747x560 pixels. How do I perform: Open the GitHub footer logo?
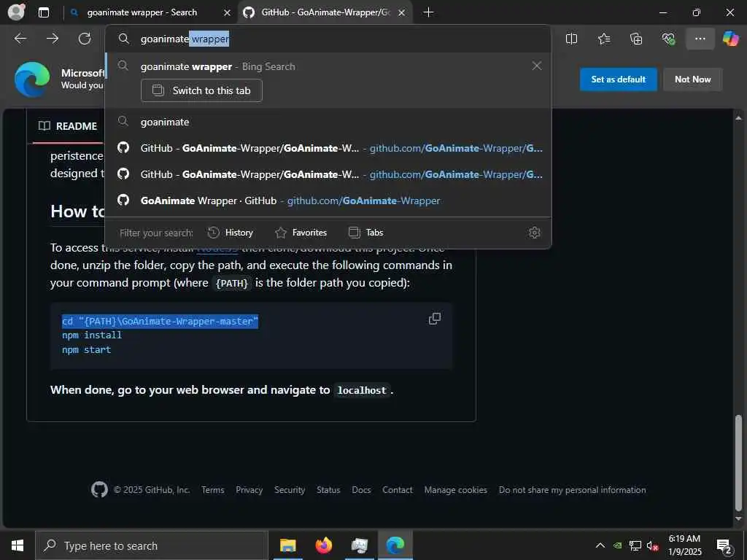coord(99,489)
